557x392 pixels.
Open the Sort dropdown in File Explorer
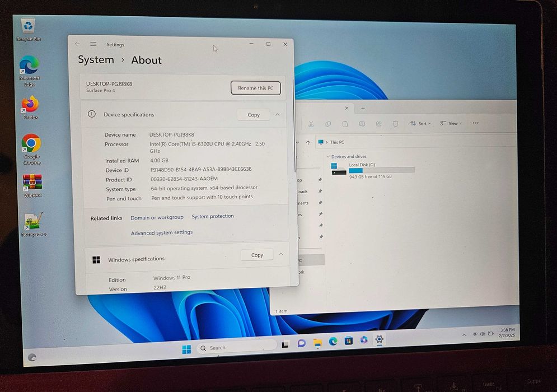click(x=420, y=123)
